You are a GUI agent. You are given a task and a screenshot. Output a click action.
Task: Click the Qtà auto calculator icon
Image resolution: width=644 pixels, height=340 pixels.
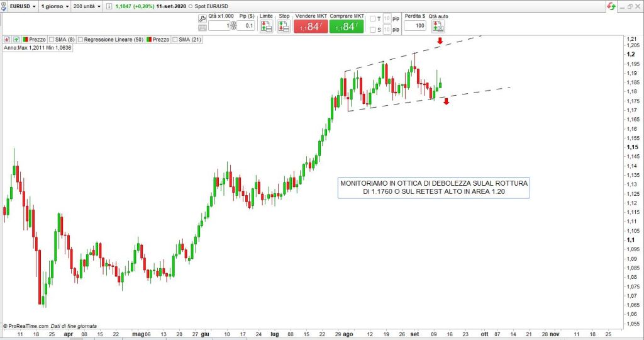point(438,26)
